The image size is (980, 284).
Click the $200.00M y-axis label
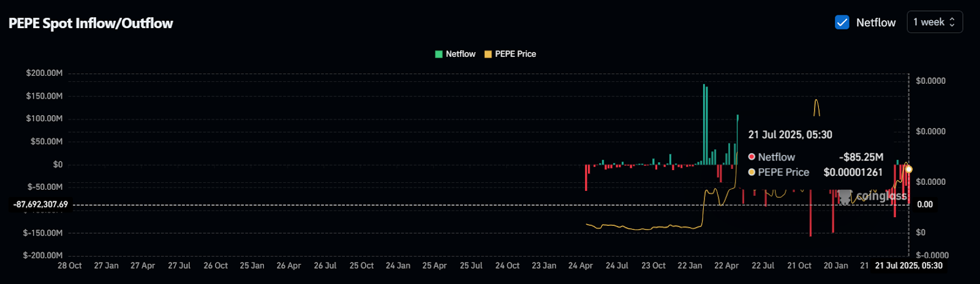coord(44,73)
